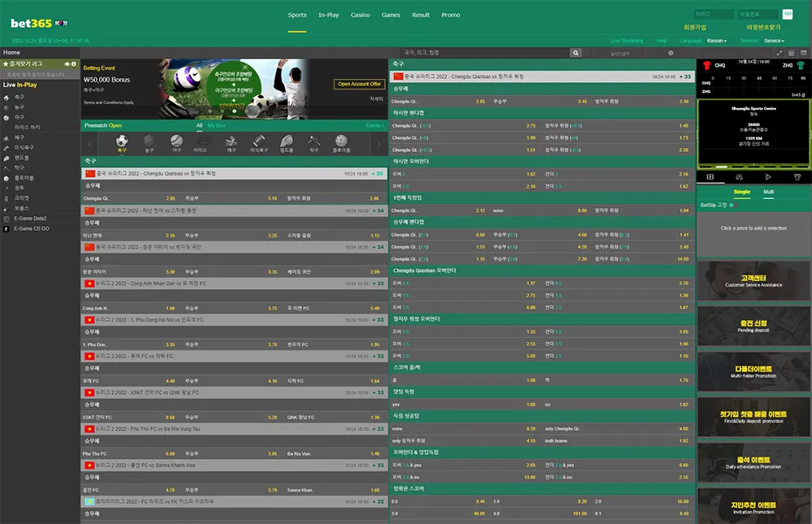
Task: Toggle BetSlip 고정 switch
Action: (732, 206)
